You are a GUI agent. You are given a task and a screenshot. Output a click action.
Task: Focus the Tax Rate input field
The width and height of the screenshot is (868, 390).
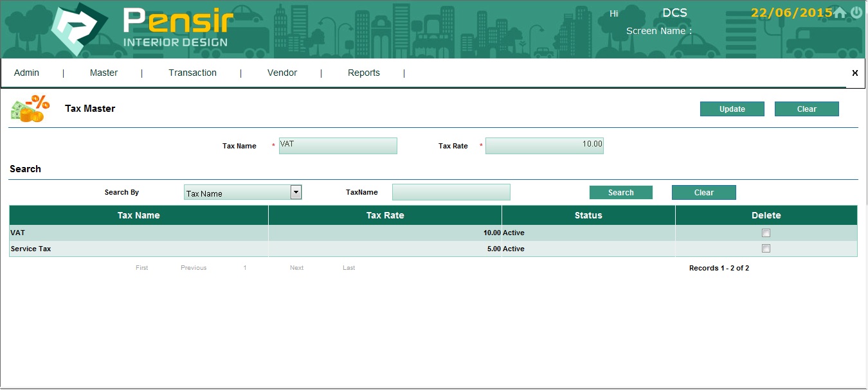[x=544, y=146]
